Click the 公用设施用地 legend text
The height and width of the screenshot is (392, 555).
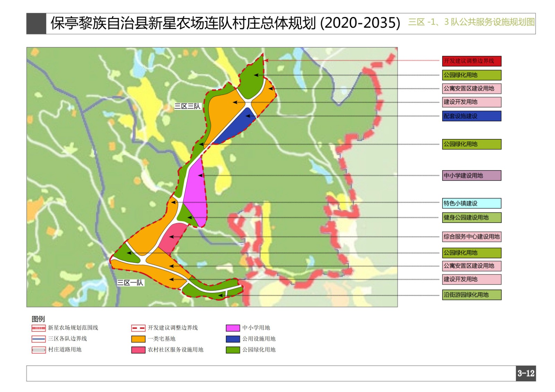[x=259, y=339]
